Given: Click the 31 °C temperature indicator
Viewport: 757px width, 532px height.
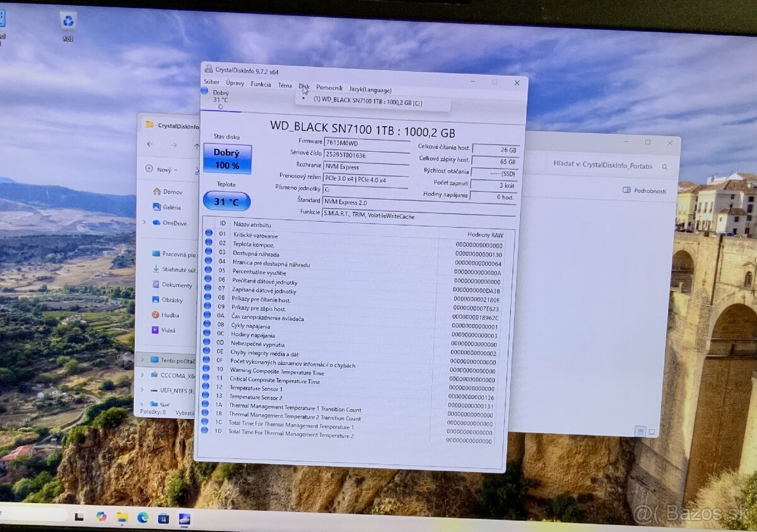Looking at the screenshot, I should coord(225,201).
